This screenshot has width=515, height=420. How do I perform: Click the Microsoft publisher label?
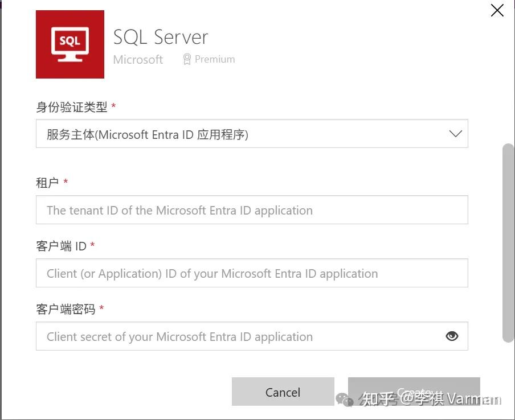point(138,59)
